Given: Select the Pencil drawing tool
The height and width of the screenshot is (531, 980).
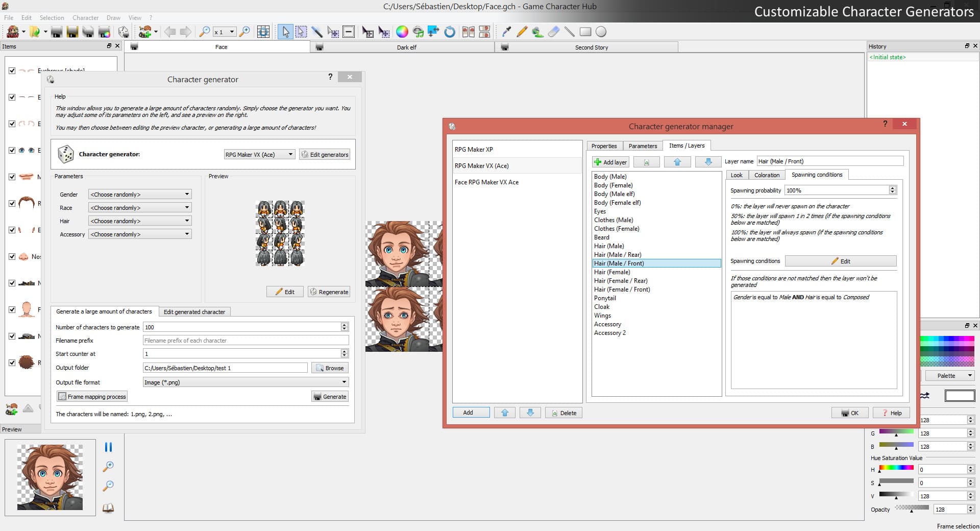Looking at the screenshot, I should [522, 32].
